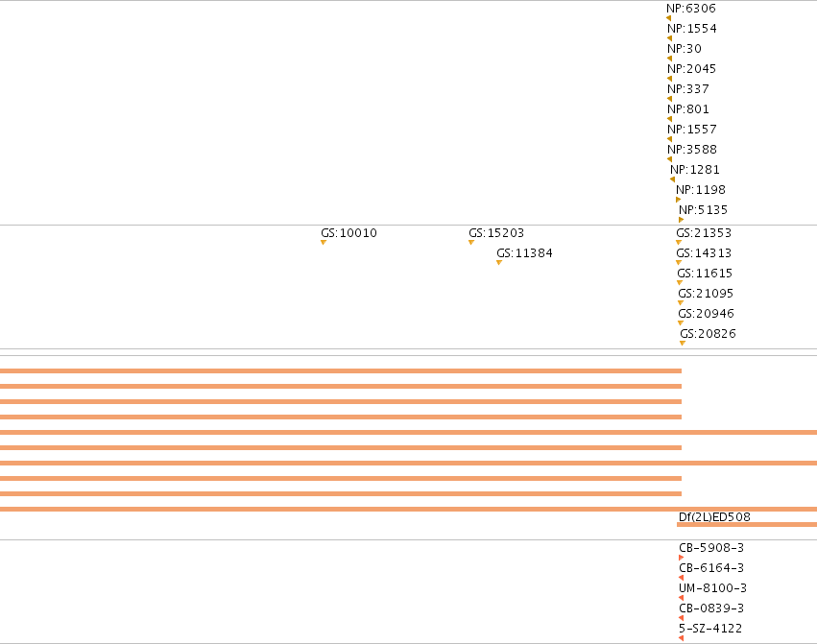The image size is (817, 644).
Task: Click the arrow marker beneath NP:1557
Action: coord(669,139)
